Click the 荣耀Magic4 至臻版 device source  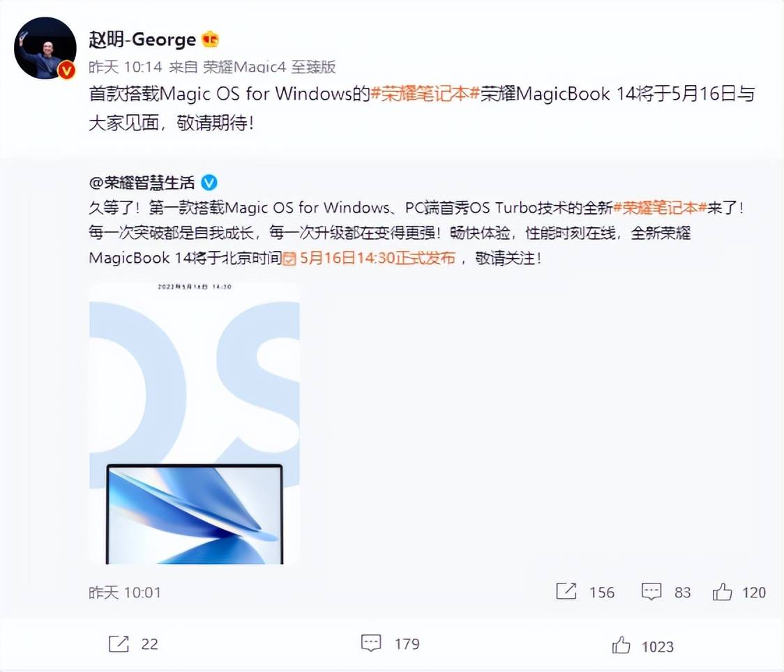(269, 67)
